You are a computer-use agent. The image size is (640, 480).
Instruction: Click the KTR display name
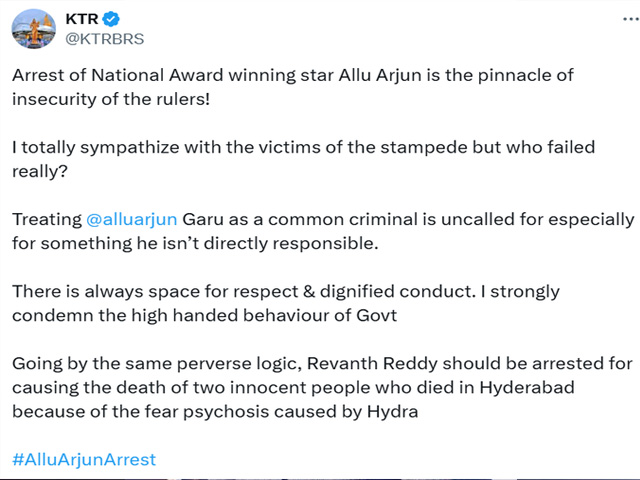click(x=82, y=19)
